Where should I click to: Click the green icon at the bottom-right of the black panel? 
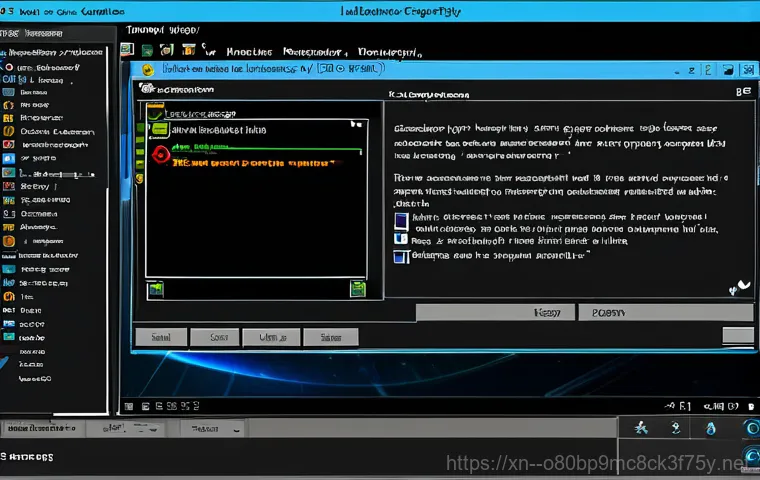pyautogui.click(x=357, y=289)
